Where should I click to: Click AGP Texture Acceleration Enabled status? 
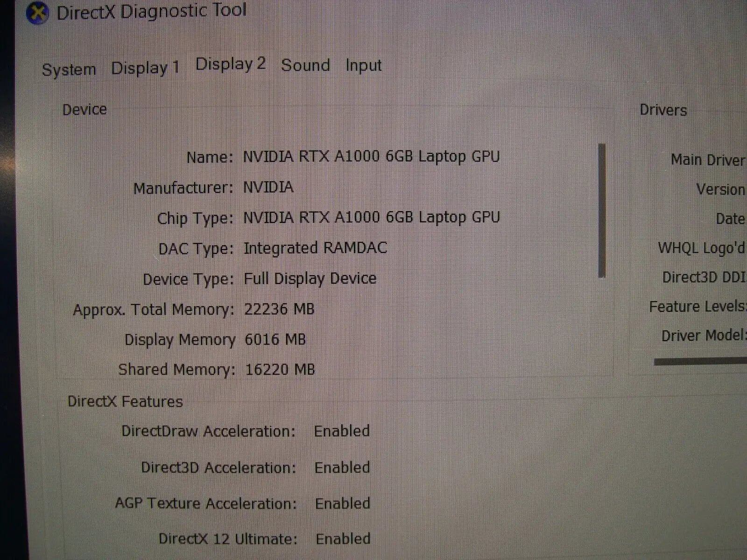[343, 504]
